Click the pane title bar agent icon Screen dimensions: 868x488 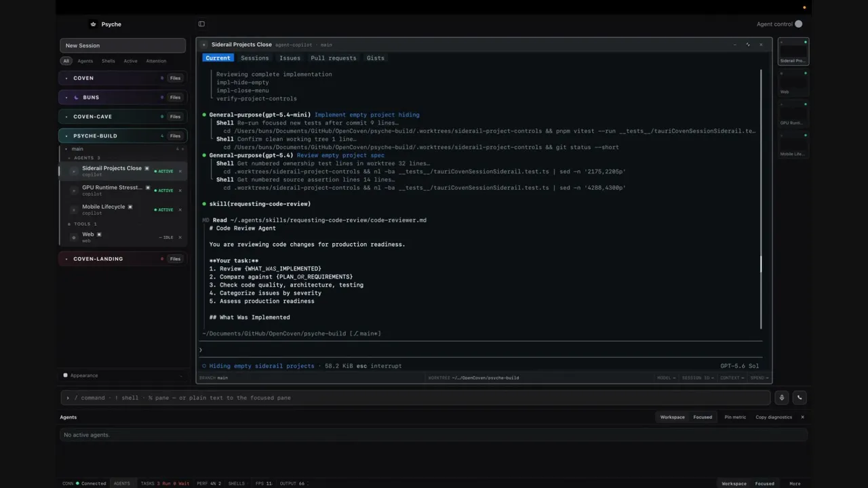pos(204,45)
